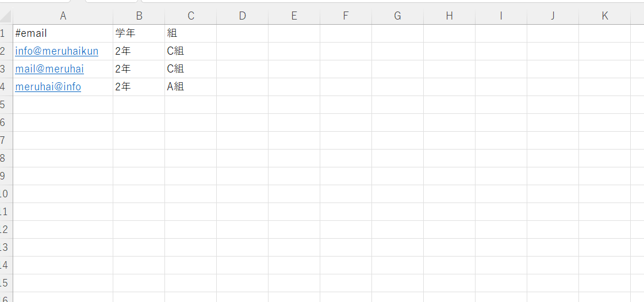Select the #email header cell
This screenshot has height=302, width=644.
pyautogui.click(x=63, y=33)
